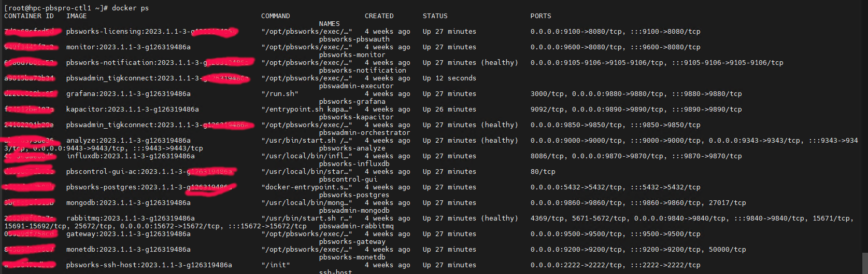Click the PORTS column header

click(540, 16)
